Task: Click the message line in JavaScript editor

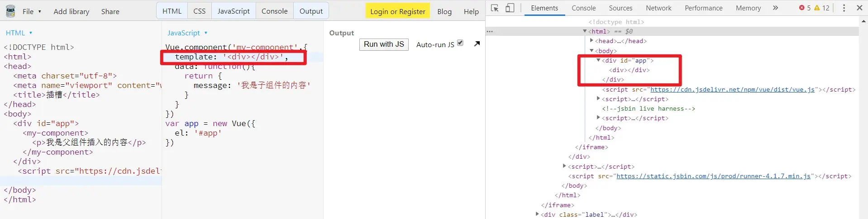Action: point(252,85)
